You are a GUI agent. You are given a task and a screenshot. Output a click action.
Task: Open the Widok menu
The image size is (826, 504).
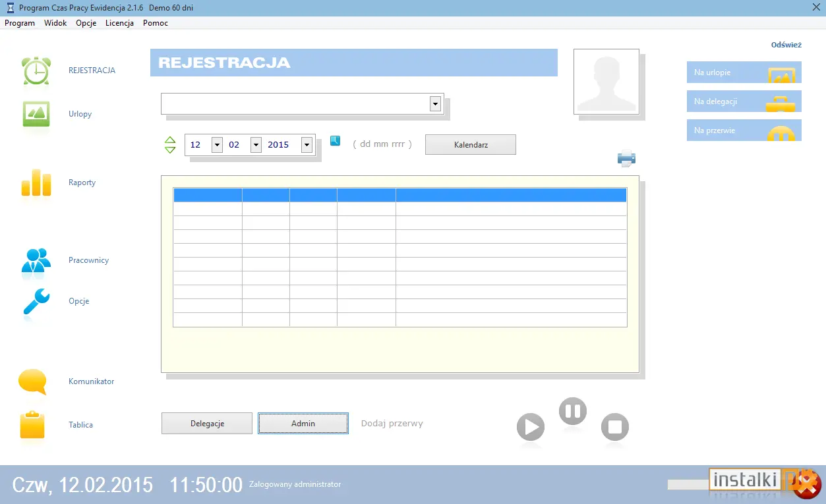click(x=55, y=23)
